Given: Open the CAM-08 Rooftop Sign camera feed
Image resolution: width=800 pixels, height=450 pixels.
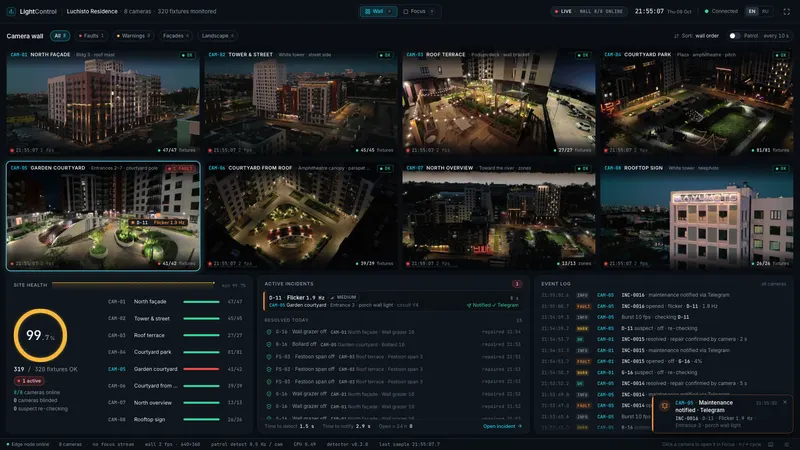Looking at the screenshot, I should coord(697,216).
